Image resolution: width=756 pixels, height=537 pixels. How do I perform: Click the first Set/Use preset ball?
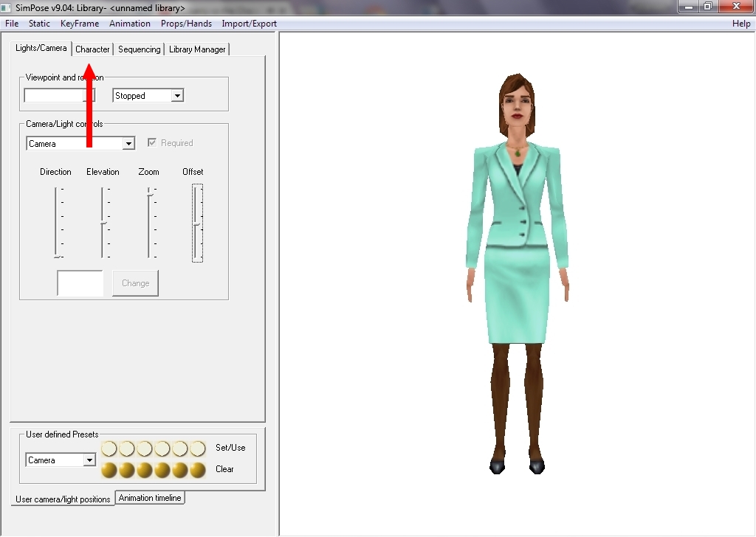pyautogui.click(x=109, y=448)
